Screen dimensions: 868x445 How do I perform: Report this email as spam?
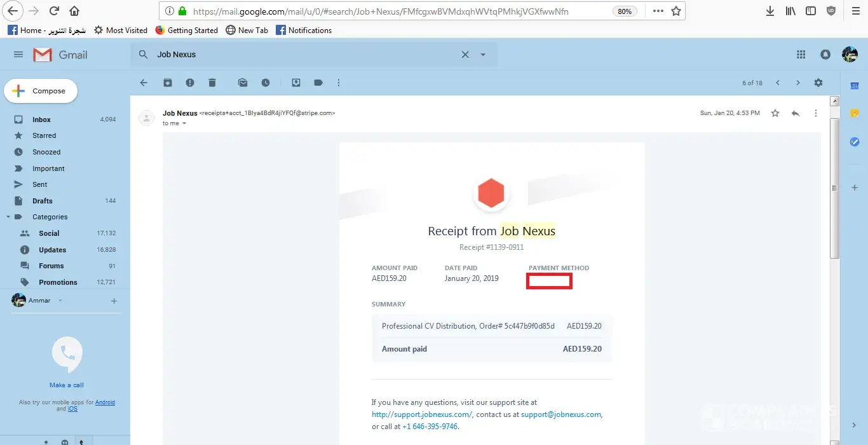190,83
